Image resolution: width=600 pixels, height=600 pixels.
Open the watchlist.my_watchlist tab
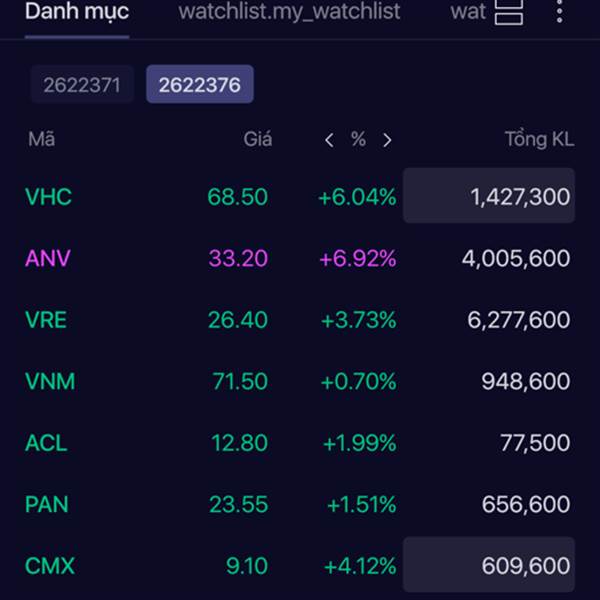click(x=289, y=11)
